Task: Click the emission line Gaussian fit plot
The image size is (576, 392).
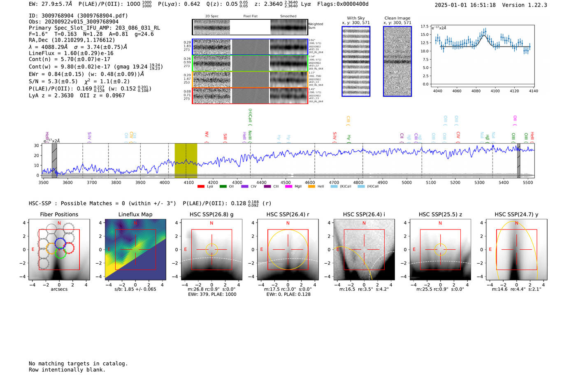Action: point(482,56)
